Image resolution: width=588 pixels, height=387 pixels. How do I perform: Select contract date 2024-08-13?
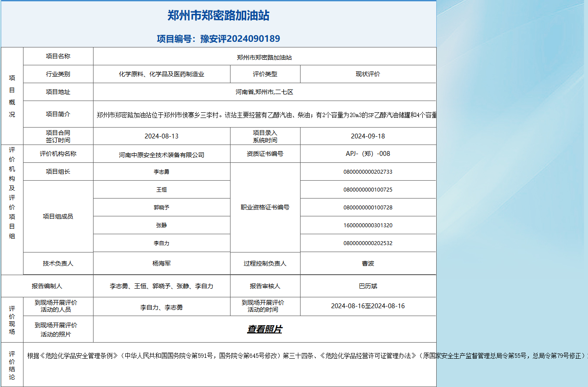(161, 136)
